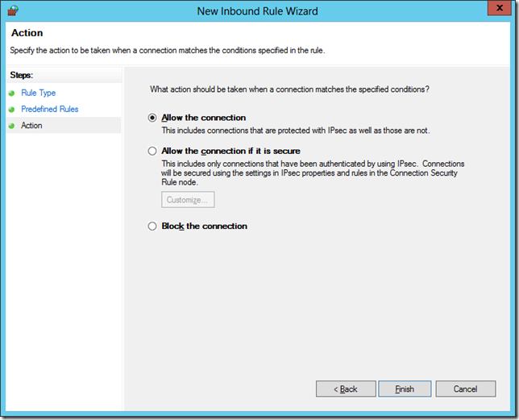Choose "Allow the connection if it is secure"
The height and width of the screenshot is (420, 519).
tap(152, 151)
